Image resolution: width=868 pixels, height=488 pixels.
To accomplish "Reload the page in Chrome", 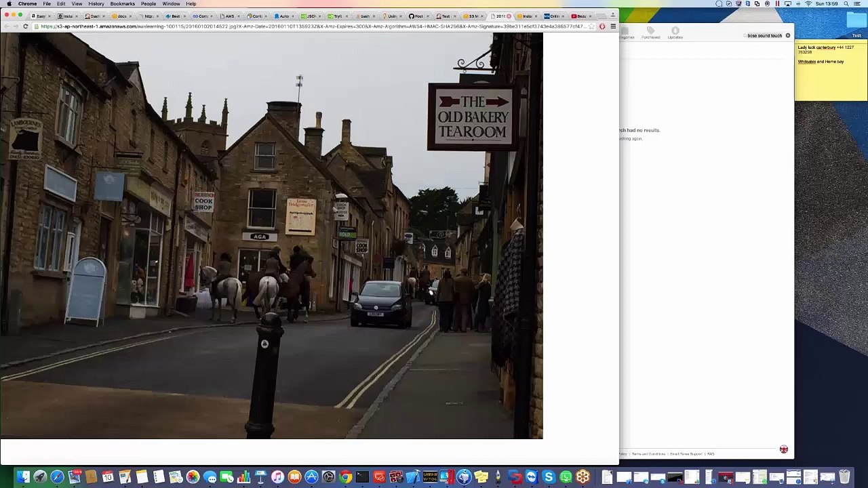I will (26, 26).
